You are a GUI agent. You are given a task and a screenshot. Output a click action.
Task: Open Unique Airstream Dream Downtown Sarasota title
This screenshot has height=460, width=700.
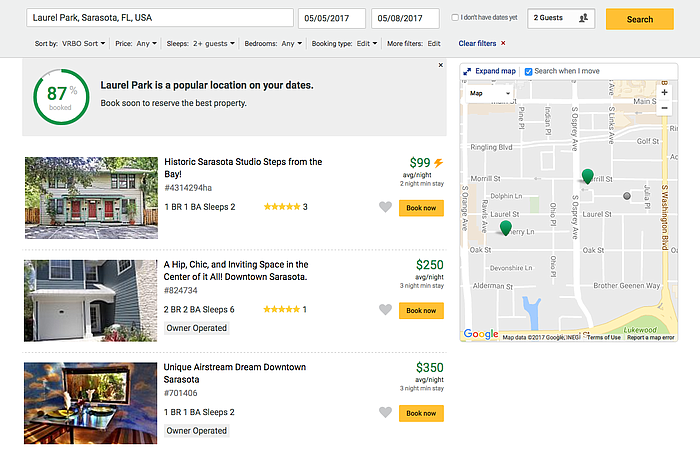235,373
